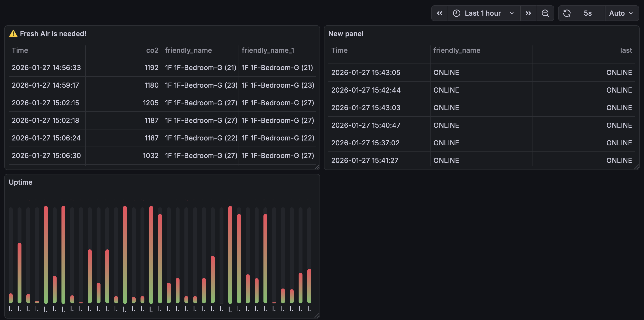This screenshot has height=320, width=644.
Task: Shift time range forward with double-right arrows
Action: (x=528, y=13)
